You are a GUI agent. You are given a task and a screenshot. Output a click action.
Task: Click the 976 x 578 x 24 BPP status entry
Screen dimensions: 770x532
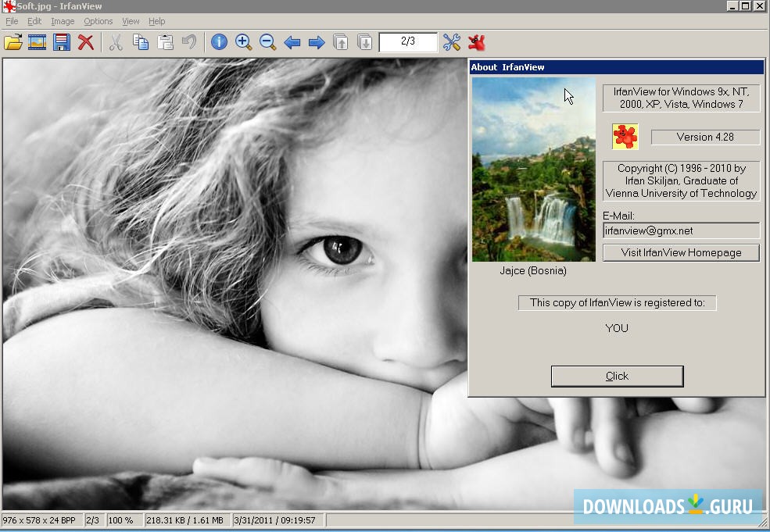point(41,520)
